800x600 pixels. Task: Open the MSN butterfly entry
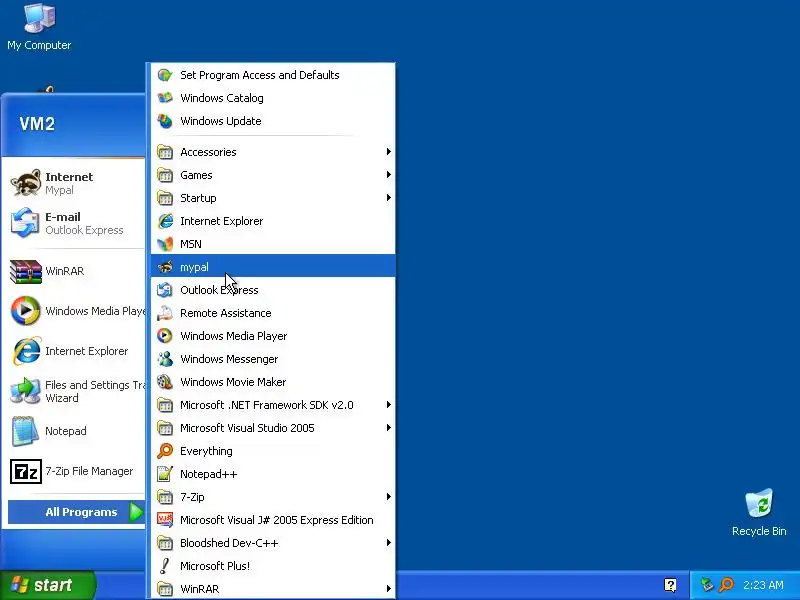273,244
